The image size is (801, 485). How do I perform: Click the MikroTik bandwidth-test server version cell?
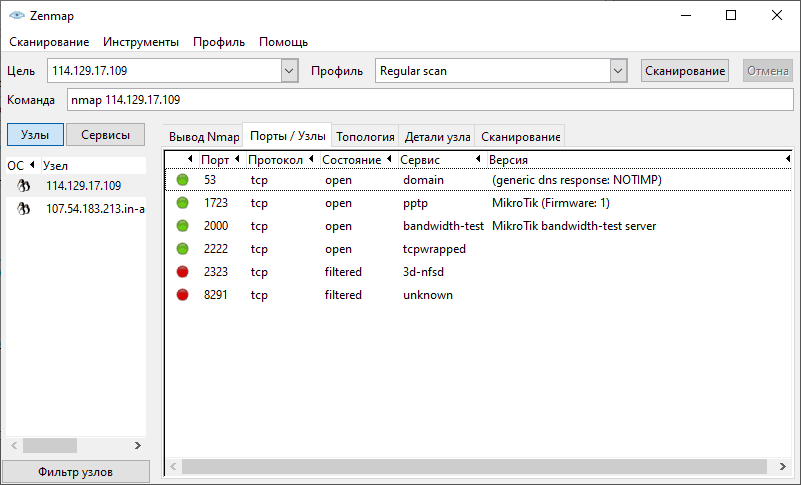[574, 226]
